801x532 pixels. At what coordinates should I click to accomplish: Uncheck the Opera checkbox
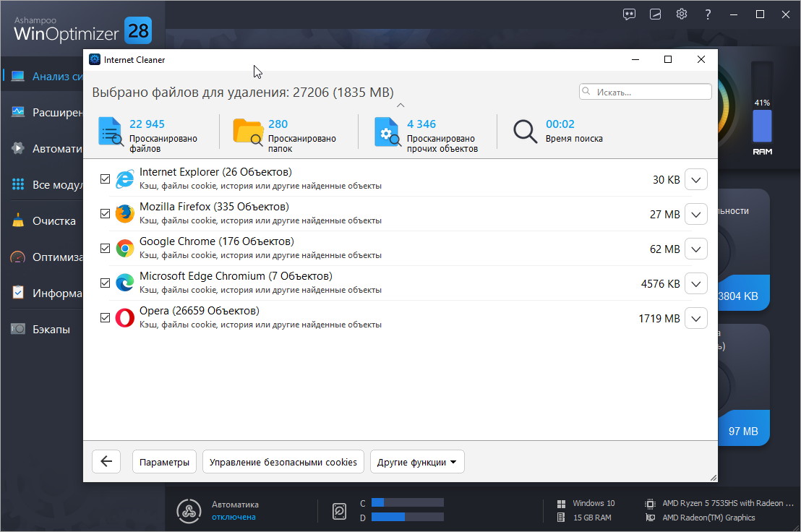pos(106,317)
